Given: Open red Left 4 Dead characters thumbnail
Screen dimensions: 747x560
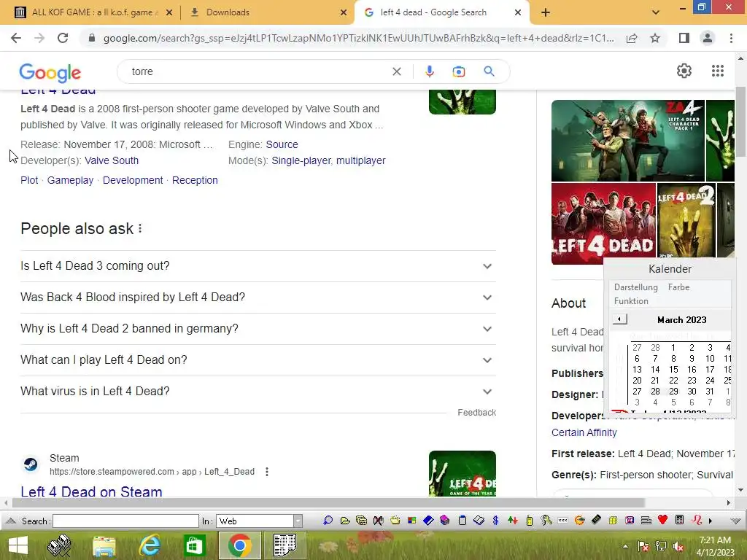Looking at the screenshot, I should pyautogui.click(x=603, y=224).
